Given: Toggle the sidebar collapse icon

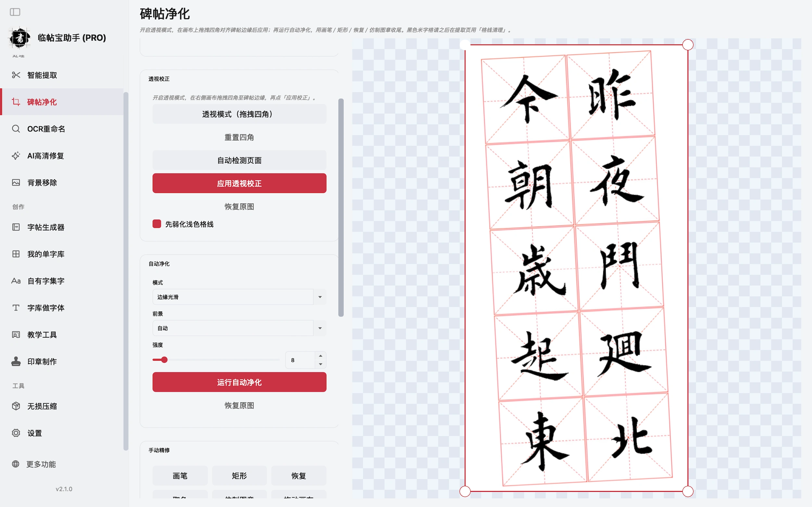Looking at the screenshot, I should (x=15, y=12).
